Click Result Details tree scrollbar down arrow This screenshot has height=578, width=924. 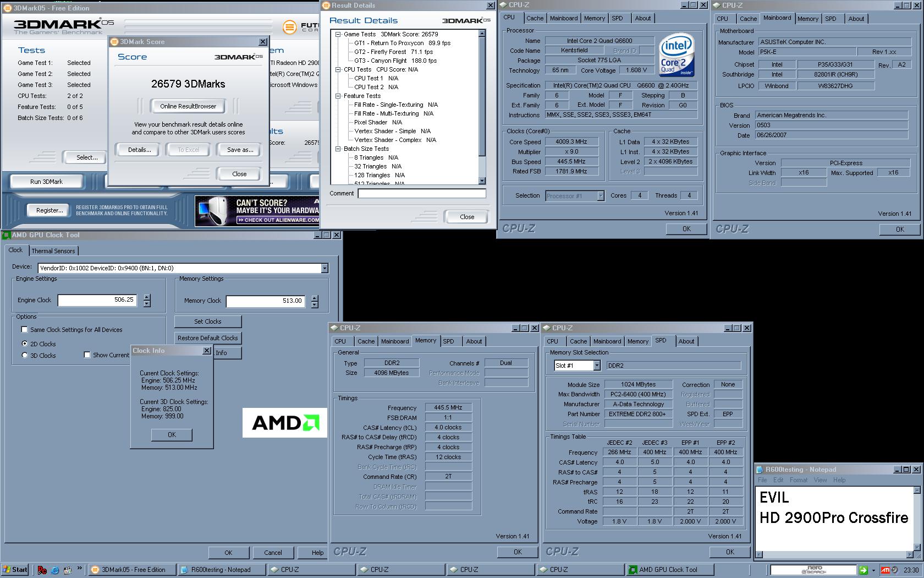[482, 181]
